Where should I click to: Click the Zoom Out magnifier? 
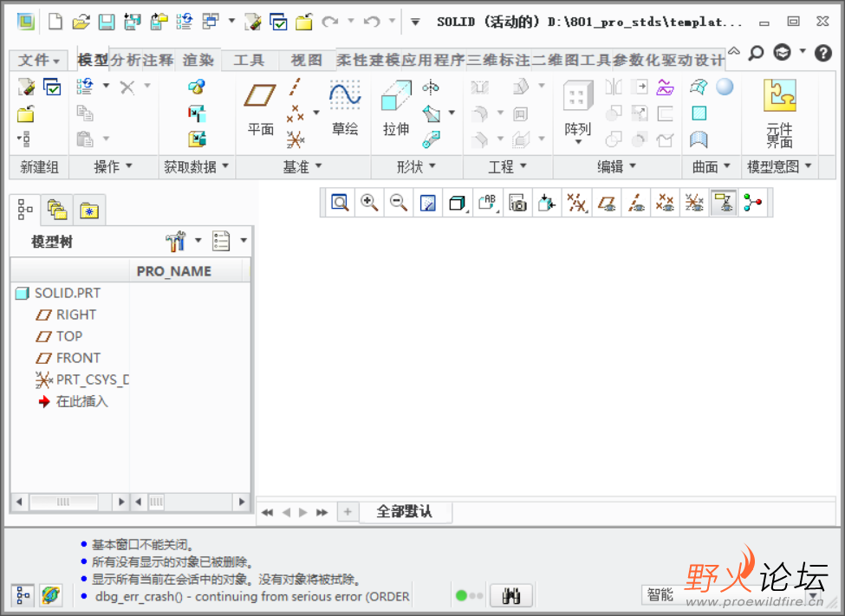tap(399, 203)
